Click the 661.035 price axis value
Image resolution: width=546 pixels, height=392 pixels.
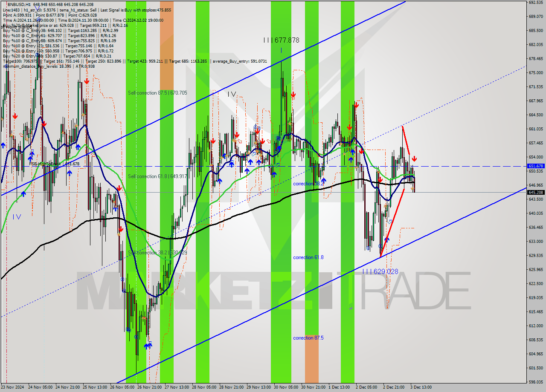coord(535,129)
